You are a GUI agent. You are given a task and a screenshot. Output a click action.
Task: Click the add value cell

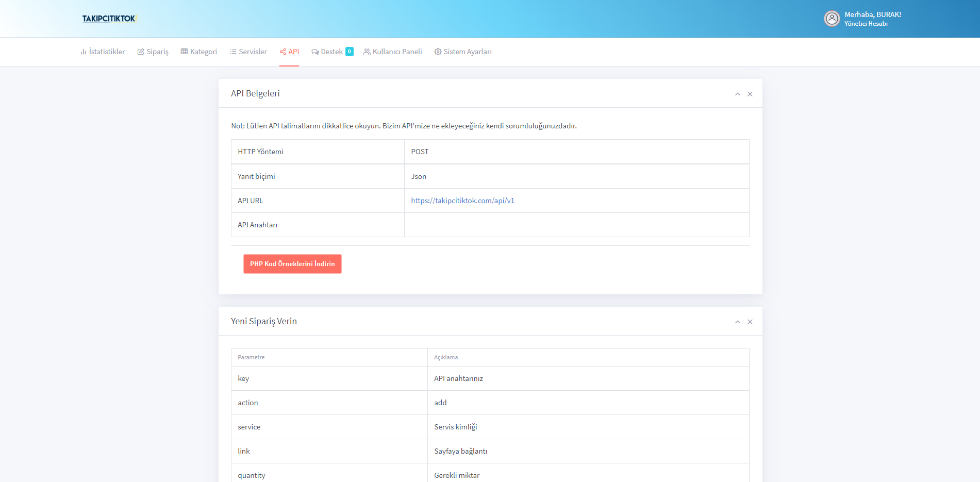tap(588, 403)
